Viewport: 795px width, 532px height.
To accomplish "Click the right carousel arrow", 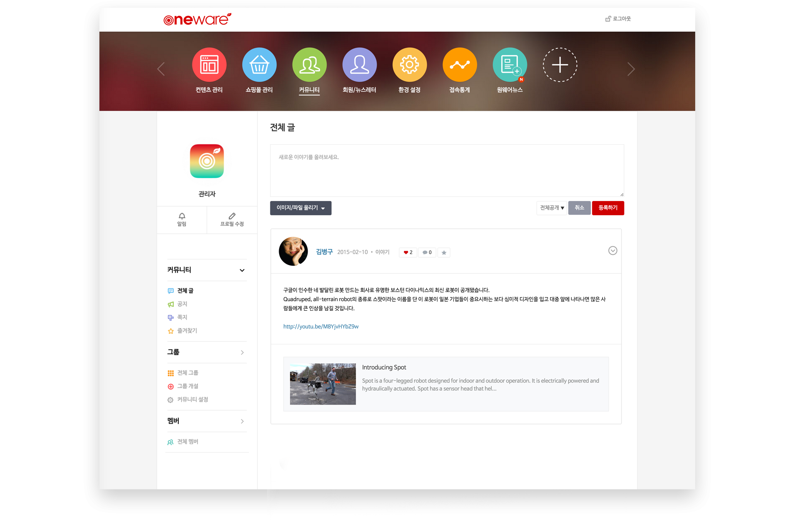I will click(x=631, y=69).
